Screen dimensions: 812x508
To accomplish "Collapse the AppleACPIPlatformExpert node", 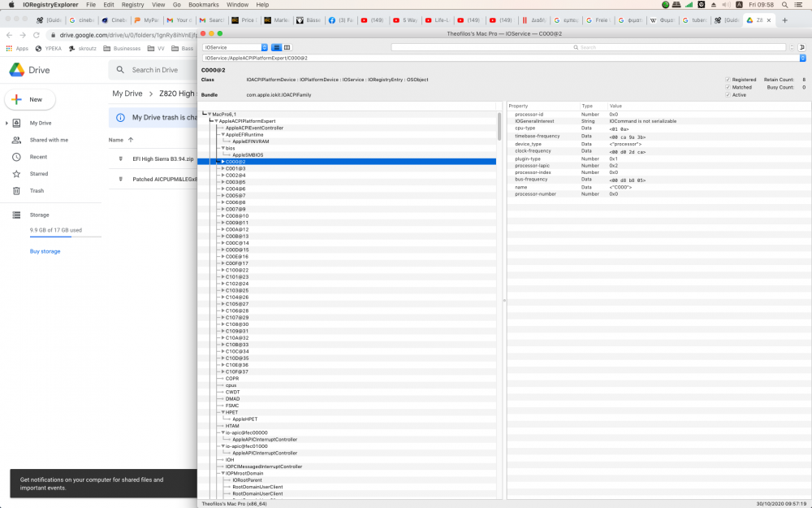I will coord(217,121).
